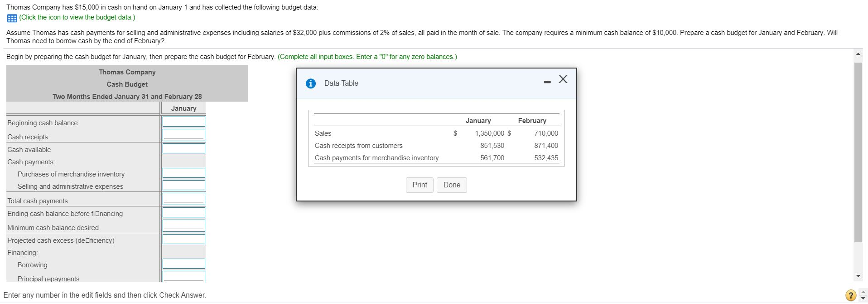The image size is (868, 304).
Task: Click January sales value 1,350,000
Action: click(x=489, y=133)
